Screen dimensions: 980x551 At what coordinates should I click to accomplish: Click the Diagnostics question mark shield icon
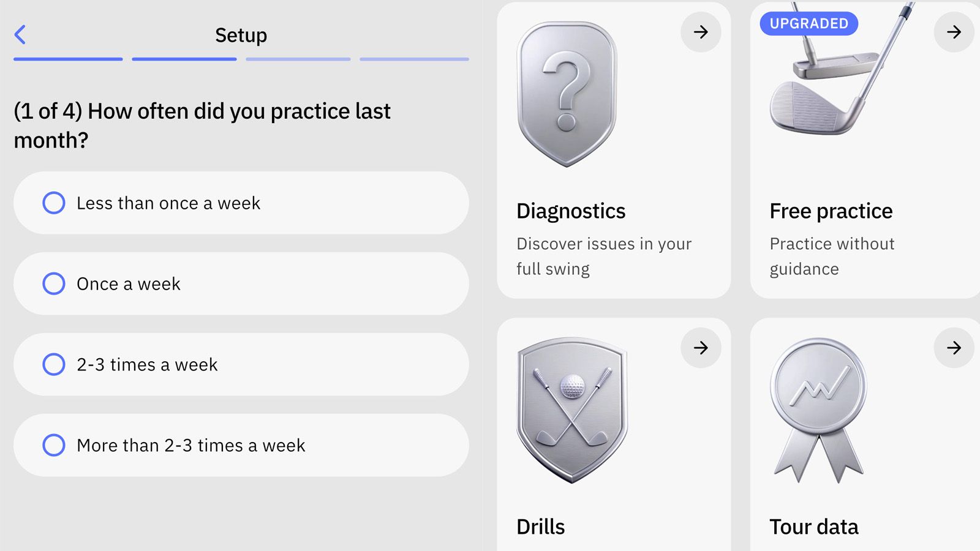pos(567,94)
